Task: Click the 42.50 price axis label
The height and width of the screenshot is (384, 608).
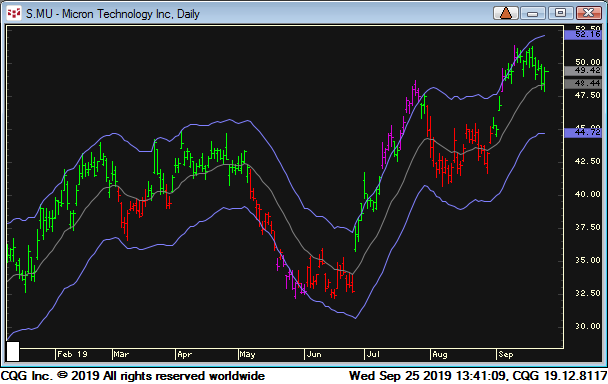Action: click(x=587, y=161)
